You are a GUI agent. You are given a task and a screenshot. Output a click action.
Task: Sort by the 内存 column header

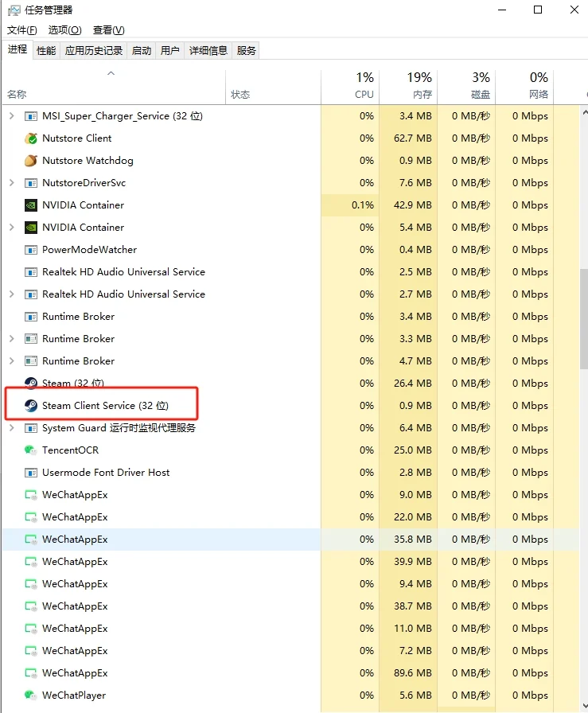(x=408, y=88)
